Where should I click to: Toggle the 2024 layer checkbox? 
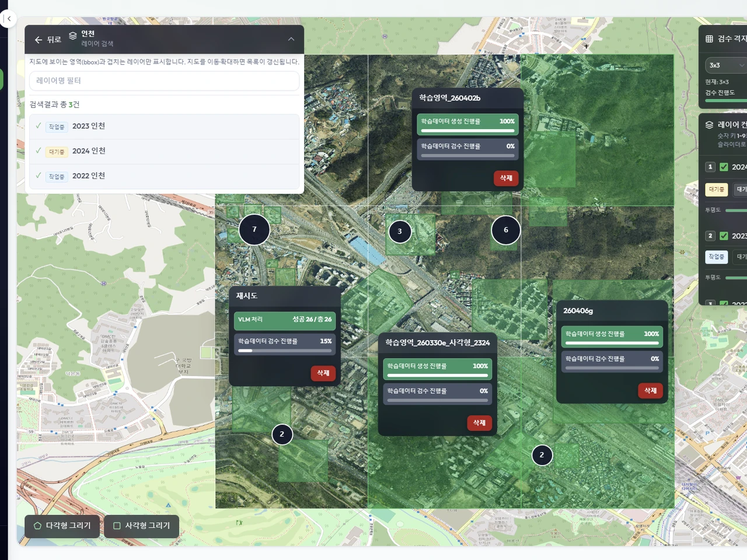point(724,167)
